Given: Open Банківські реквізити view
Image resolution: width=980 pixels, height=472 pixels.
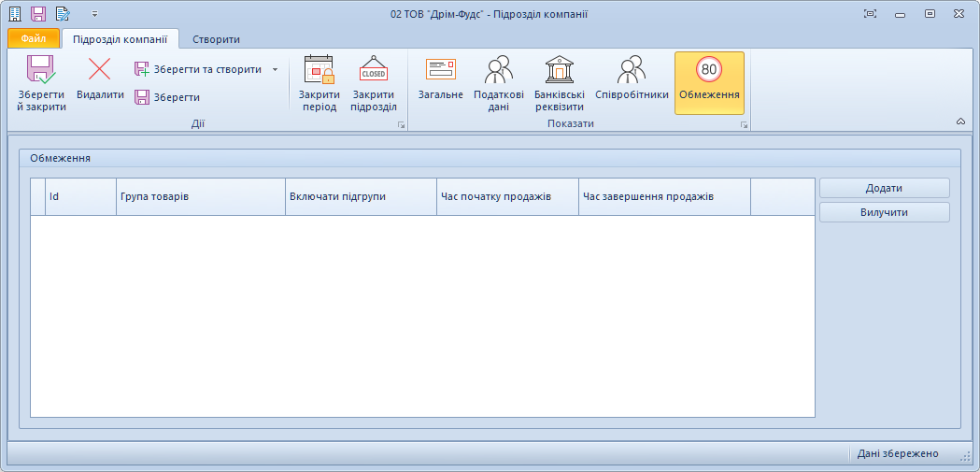Looking at the screenshot, I should (560, 71).
